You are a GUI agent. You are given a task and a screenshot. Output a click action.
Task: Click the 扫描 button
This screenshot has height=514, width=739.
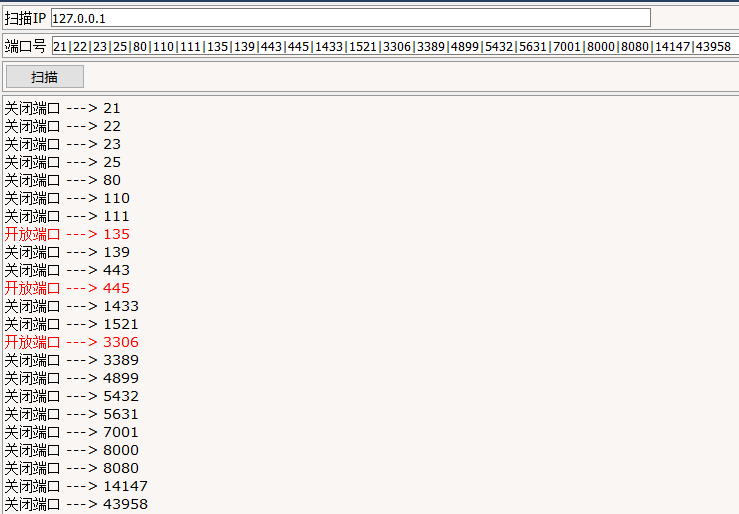tap(44, 77)
